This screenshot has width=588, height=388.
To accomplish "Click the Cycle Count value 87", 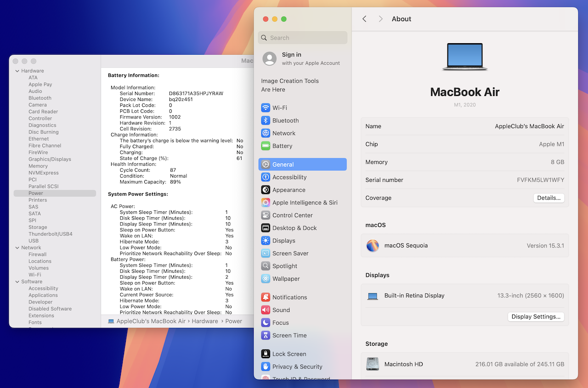I will pos(173,170).
